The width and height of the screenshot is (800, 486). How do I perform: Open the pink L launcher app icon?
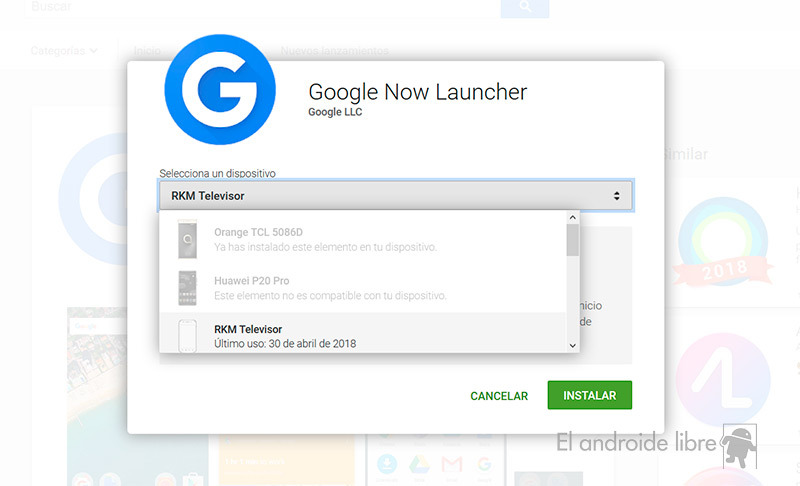tap(723, 379)
